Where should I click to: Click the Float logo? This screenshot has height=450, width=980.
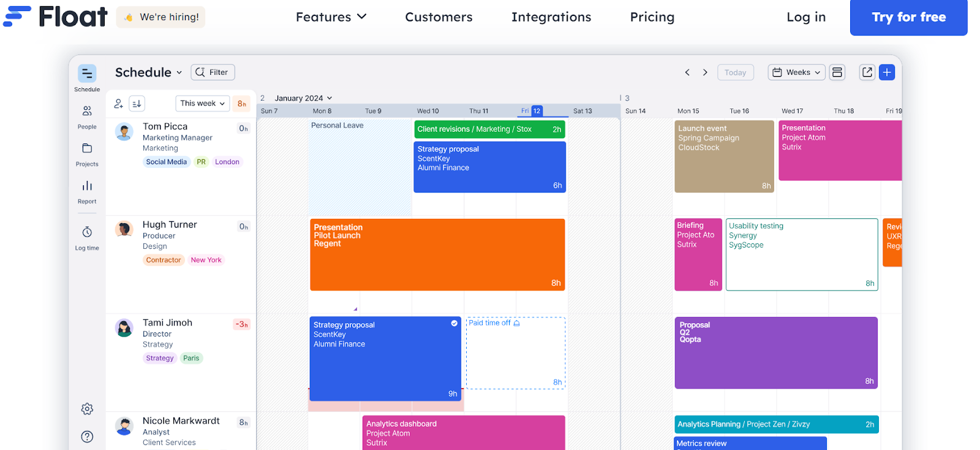pos(55,17)
